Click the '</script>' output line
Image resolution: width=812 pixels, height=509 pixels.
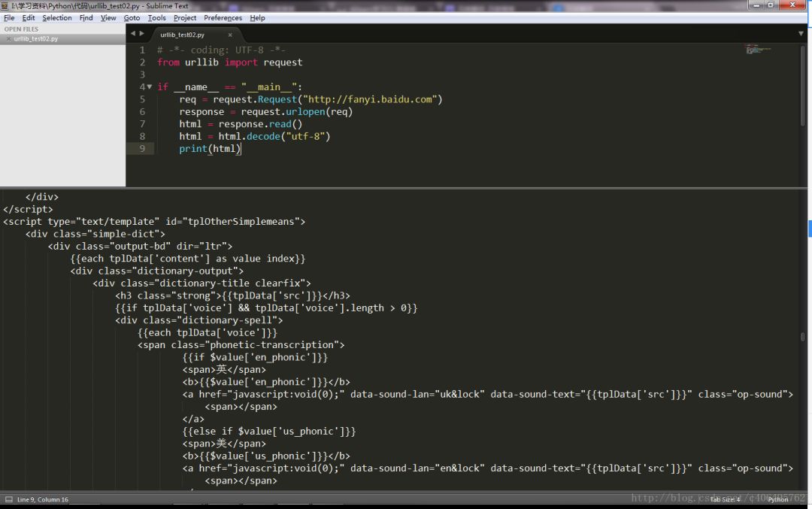[28, 209]
